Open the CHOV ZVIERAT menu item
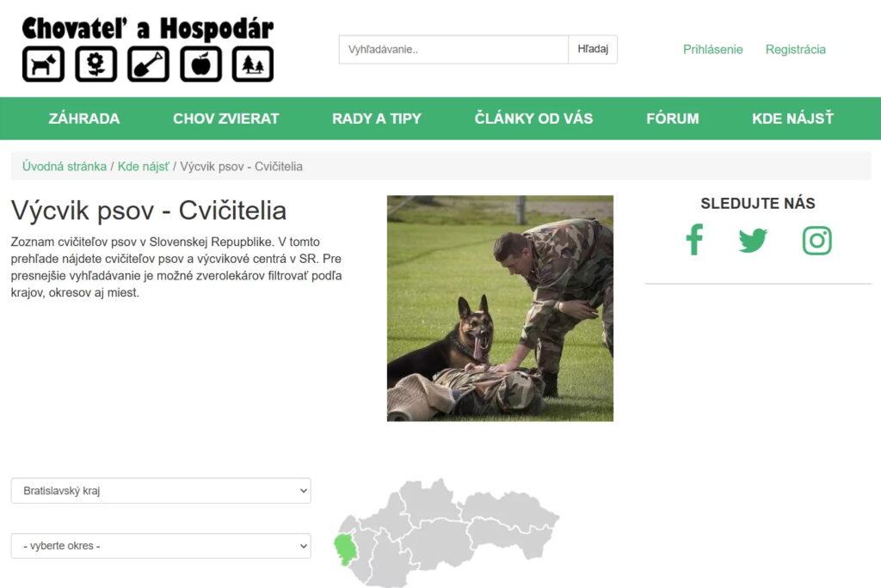The width and height of the screenshot is (881, 588). (226, 119)
